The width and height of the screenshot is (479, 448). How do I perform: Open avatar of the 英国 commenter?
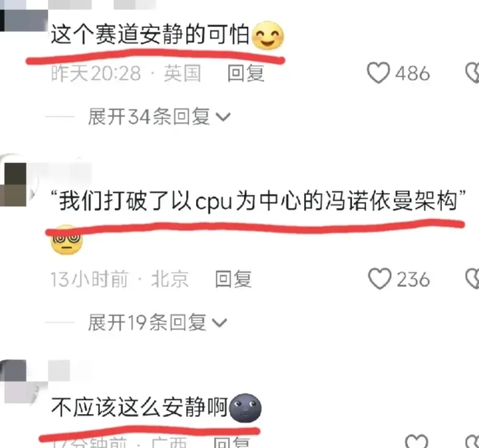(x=23, y=20)
